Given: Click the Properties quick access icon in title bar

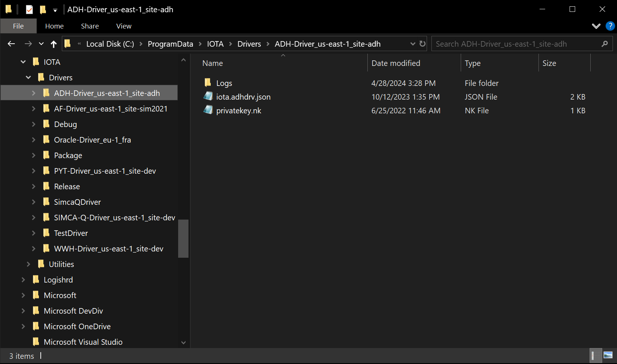Looking at the screenshot, I should click(x=29, y=9).
